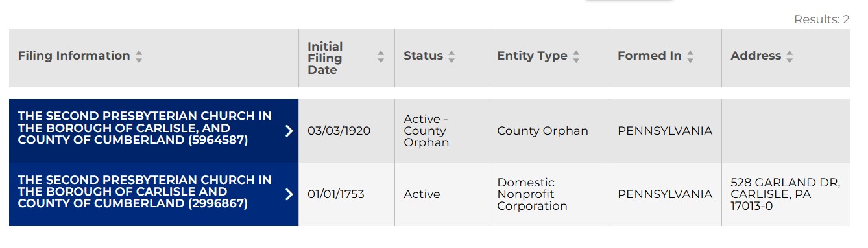
Task: Toggle sort arrows beside Status
Action: (x=452, y=56)
